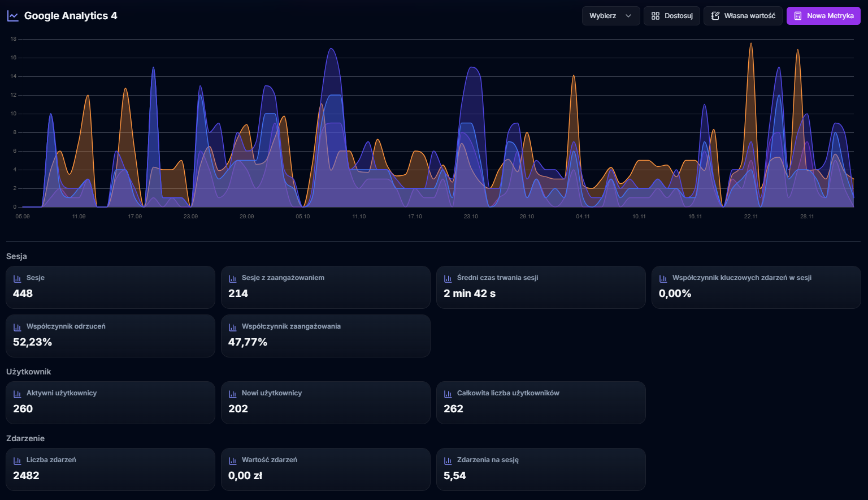The width and height of the screenshot is (868, 500).
Task: Click the Dostosuj button
Action: 672,15
